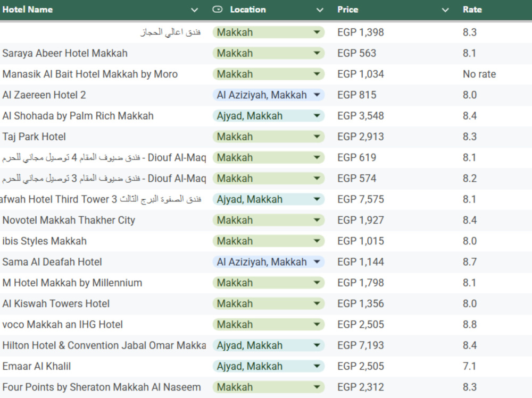Select price cell EGP 2,913

(361, 137)
